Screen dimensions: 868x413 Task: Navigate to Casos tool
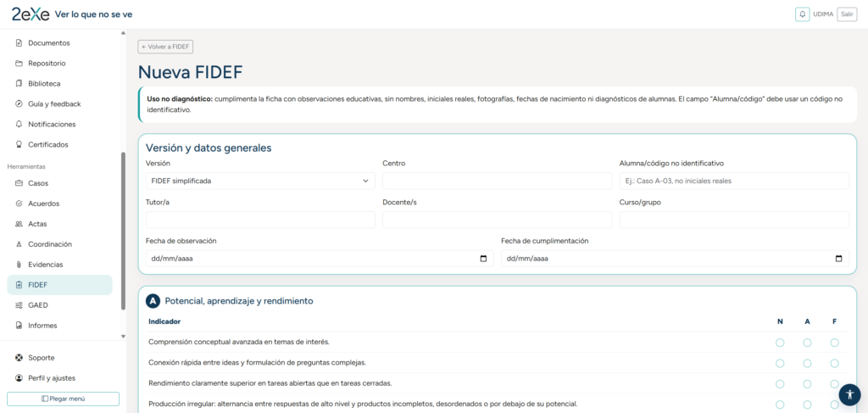pos(60,183)
